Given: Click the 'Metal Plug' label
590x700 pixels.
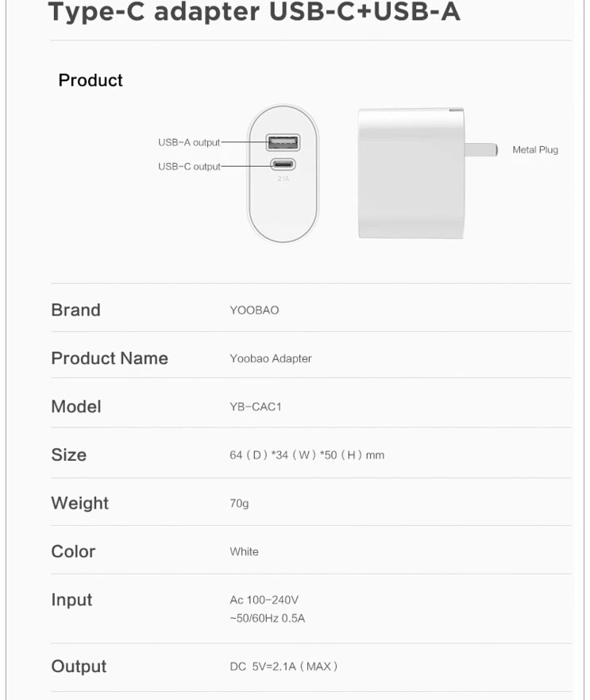Looking at the screenshot, I should [535, 149].
